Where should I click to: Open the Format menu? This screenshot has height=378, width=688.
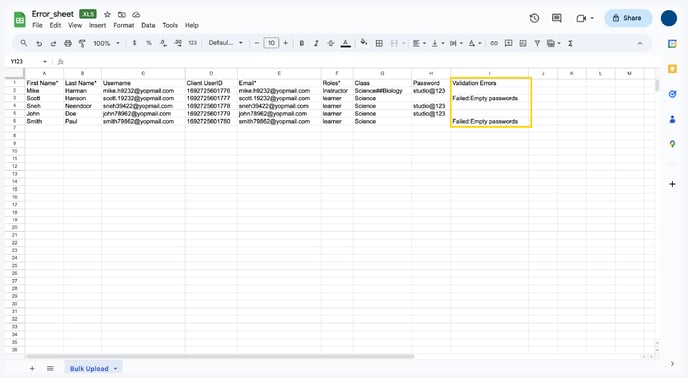tap(124, 25)
